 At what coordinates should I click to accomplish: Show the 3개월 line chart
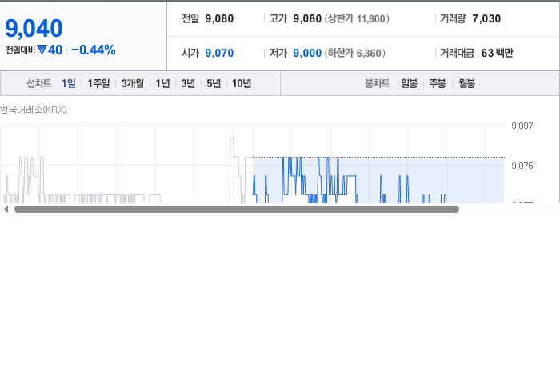tap(133, 83)
